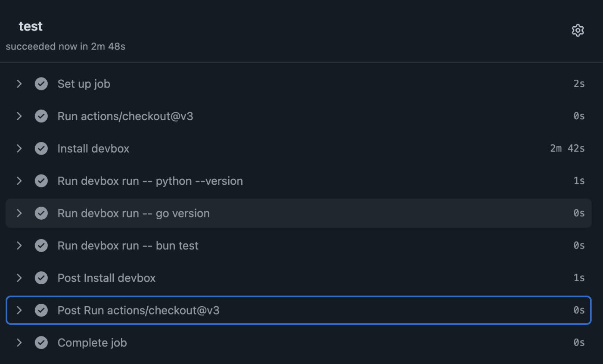
Task: Click the checkmark icon for bun test step
Action: pyautogui.click(x=41, y=246)
